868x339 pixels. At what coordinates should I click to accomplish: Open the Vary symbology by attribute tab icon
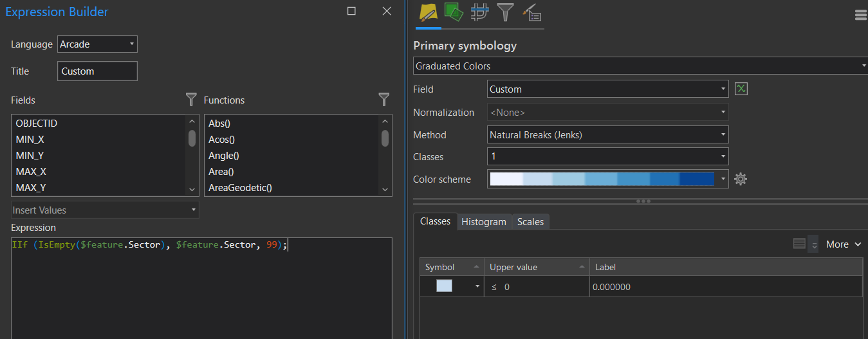click(454, 12)
